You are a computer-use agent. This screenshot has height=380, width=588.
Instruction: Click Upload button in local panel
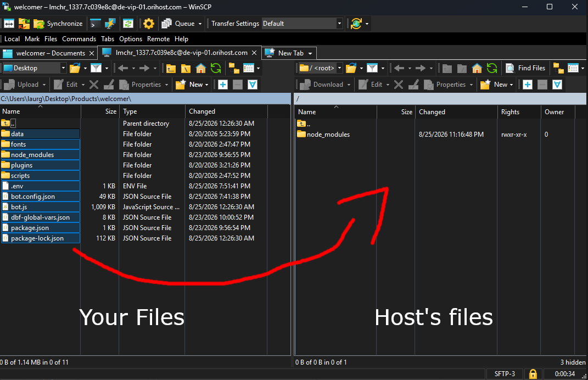(22, 85)
